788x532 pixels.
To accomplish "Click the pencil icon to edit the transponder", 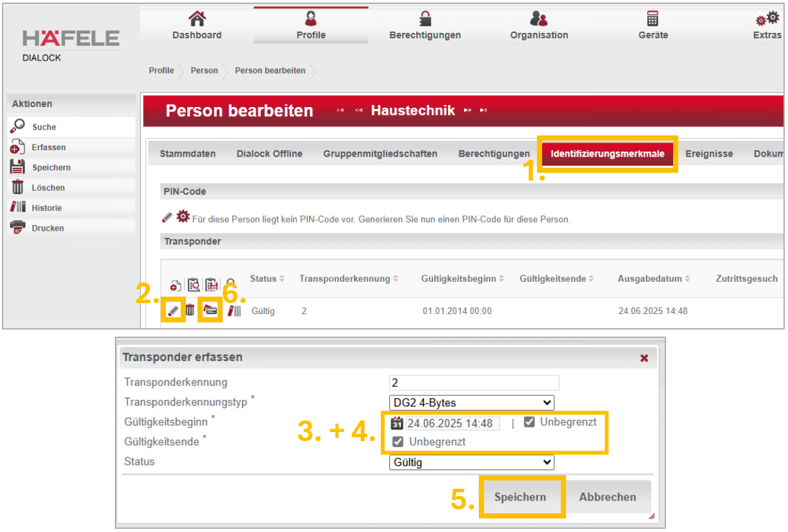I will 172,311.
